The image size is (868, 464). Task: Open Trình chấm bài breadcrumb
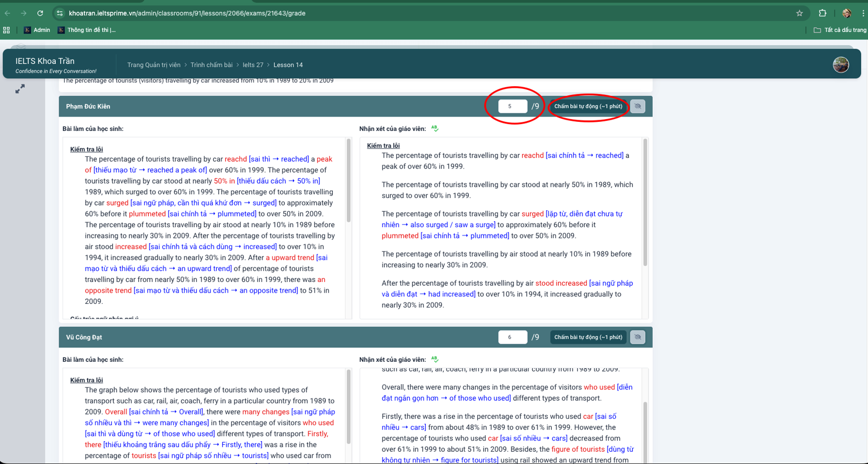[212, 65]
